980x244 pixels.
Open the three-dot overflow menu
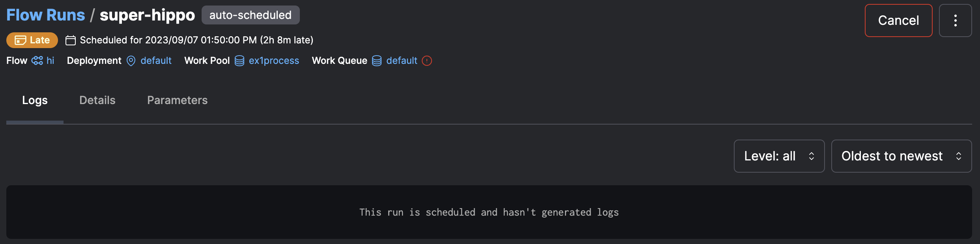[x=955, y=20]
